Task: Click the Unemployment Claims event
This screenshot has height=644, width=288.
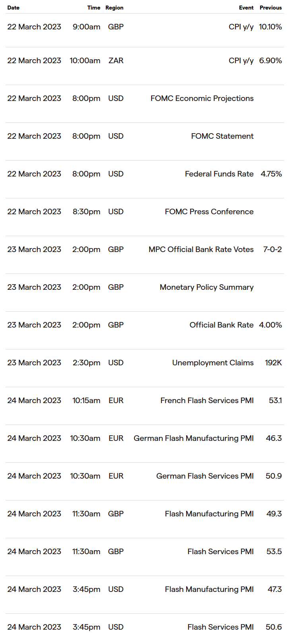Action: click(213, 363)
